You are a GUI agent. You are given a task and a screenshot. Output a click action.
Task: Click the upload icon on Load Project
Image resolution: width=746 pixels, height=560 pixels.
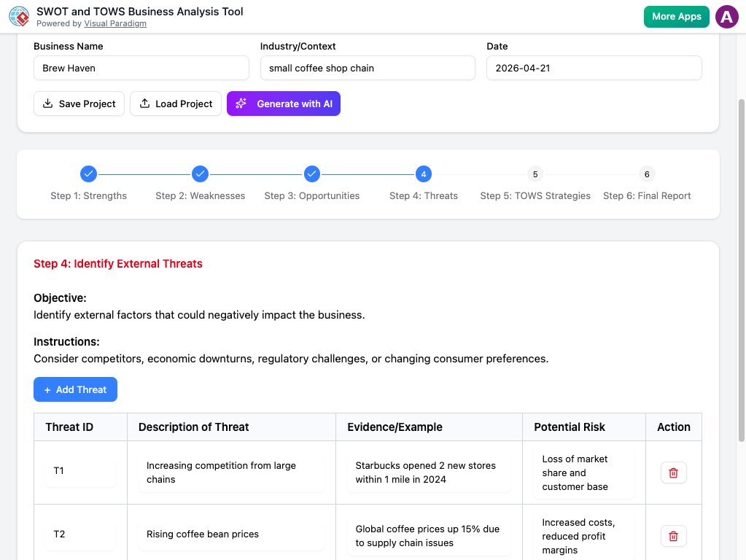pos(145,104)
